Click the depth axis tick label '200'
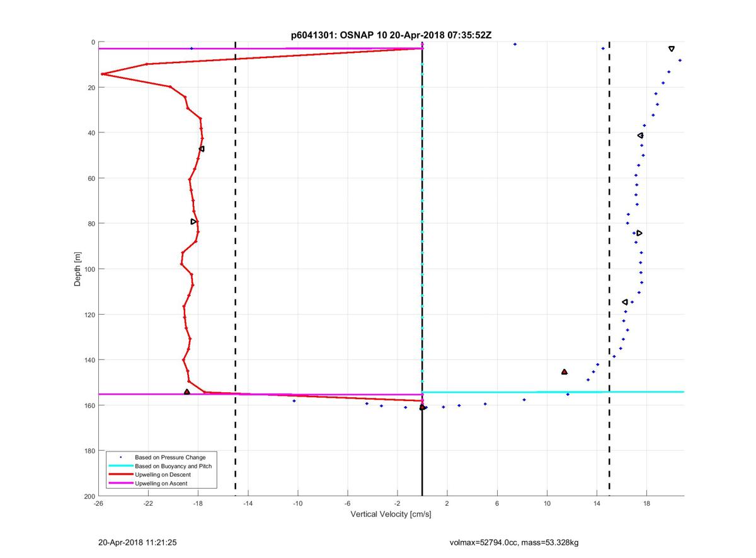The image size is (756, 558). pyautogui.click(x=89, y=496)
